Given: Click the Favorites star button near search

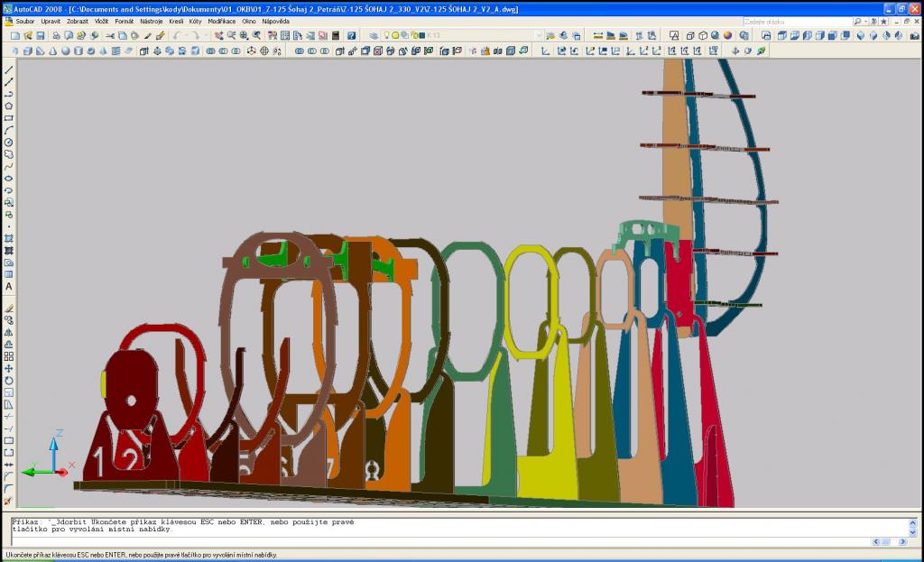Looking at the screenshot, I should [883, 21].
